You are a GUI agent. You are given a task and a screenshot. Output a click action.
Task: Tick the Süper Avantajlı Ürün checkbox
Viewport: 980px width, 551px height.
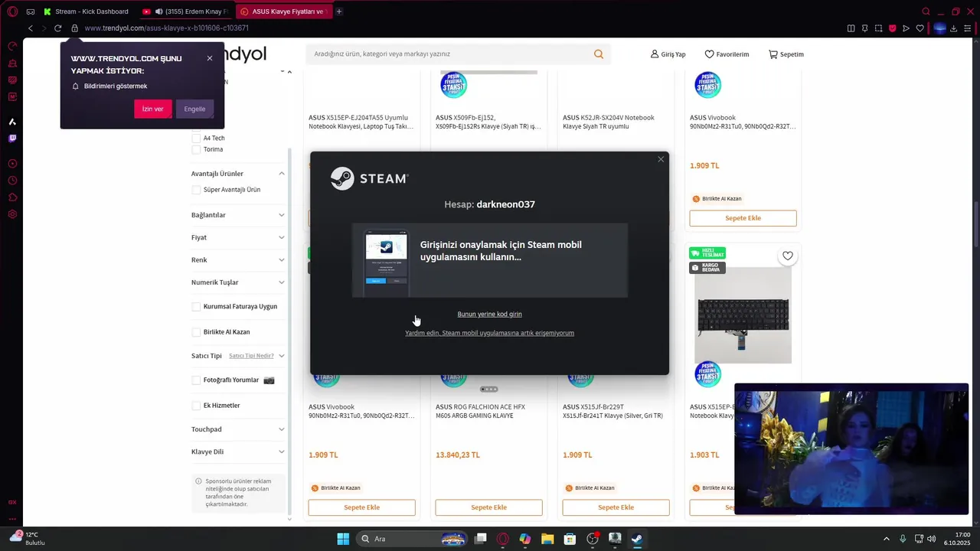tap(197, 190)
